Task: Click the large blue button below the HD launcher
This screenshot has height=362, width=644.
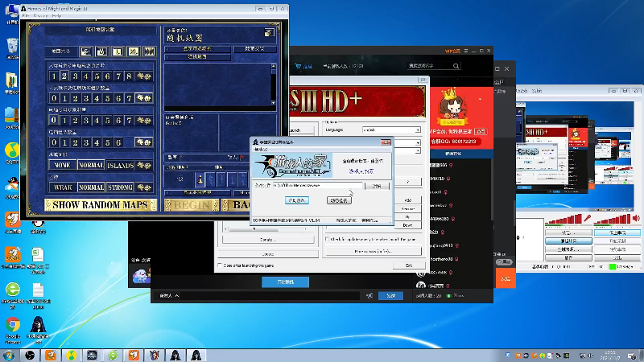Action: (x=285, y=282)
